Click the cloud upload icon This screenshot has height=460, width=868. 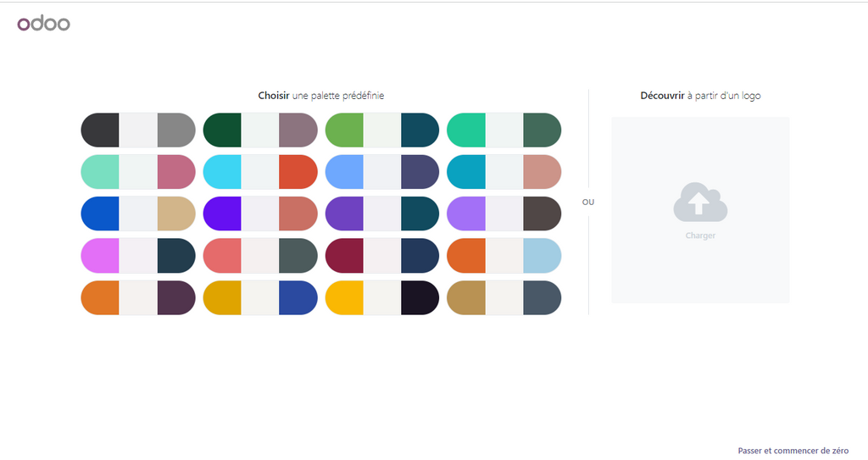[x=700, y=202]
